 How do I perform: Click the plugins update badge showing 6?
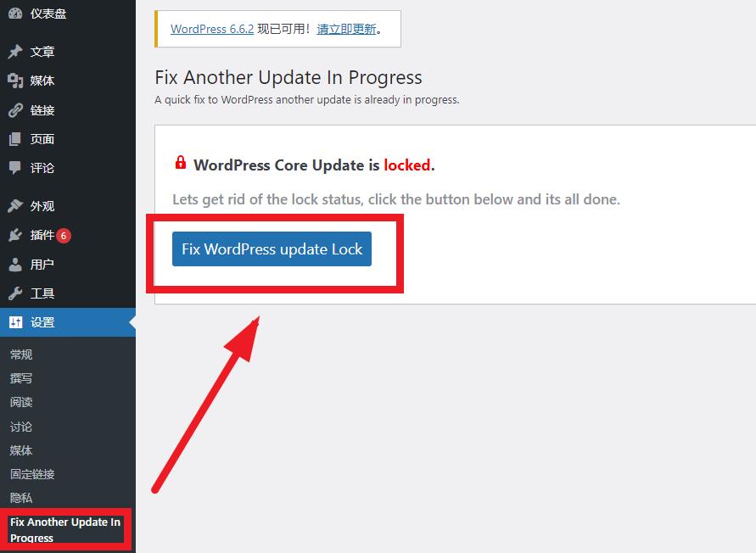[64, 236]
